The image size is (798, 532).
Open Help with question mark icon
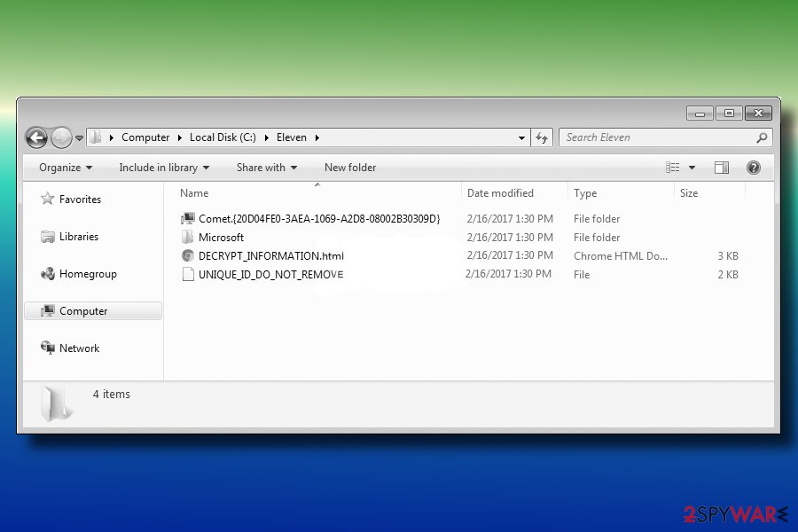(754, 168)
